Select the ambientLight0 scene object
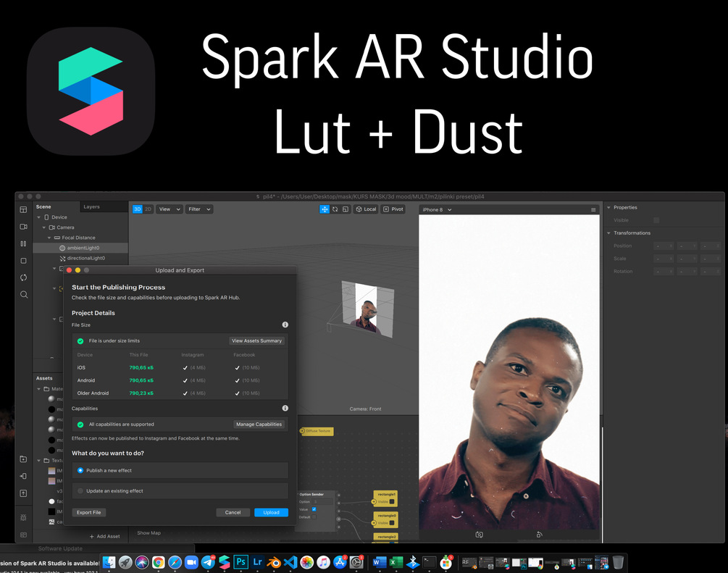The image size is (728, 573). pos(80,248)
